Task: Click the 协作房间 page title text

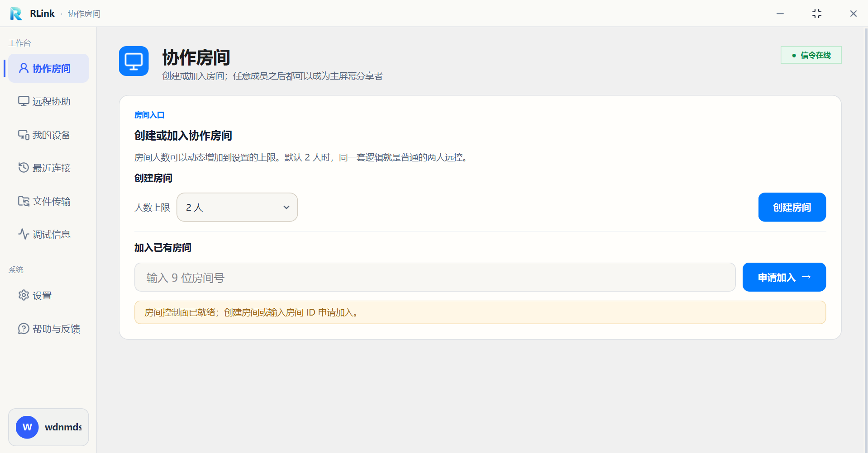Action: coord(196,57)
